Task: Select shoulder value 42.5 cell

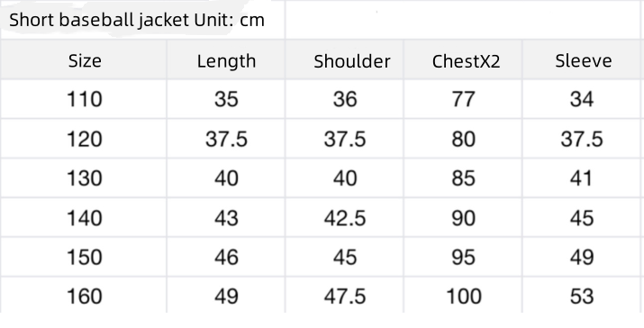Action: [345, 217]
